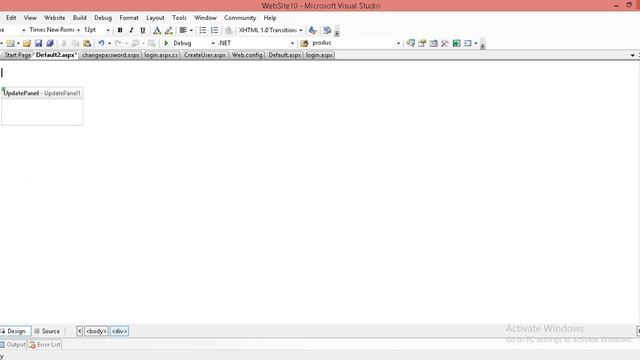Click the Paste clipboard icon
Viewport: 640px width, 360px height.
pos(87,43)
